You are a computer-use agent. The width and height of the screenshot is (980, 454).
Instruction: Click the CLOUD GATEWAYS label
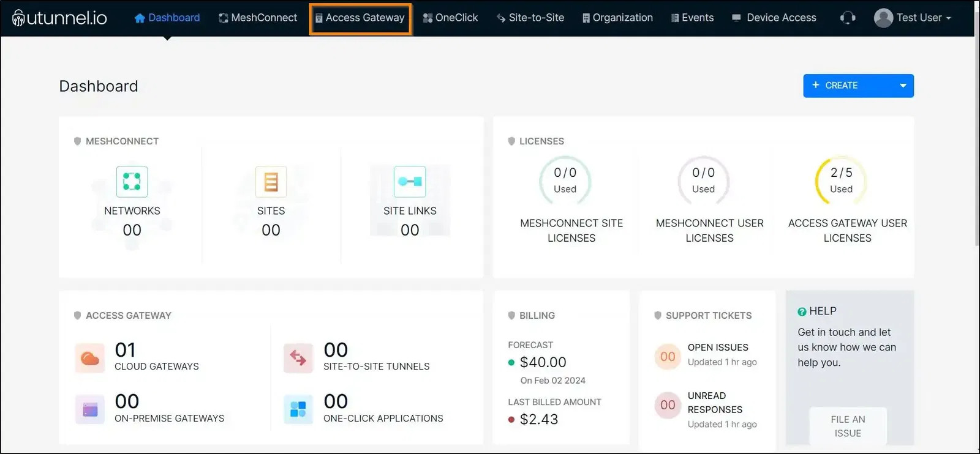click(157, 367)
